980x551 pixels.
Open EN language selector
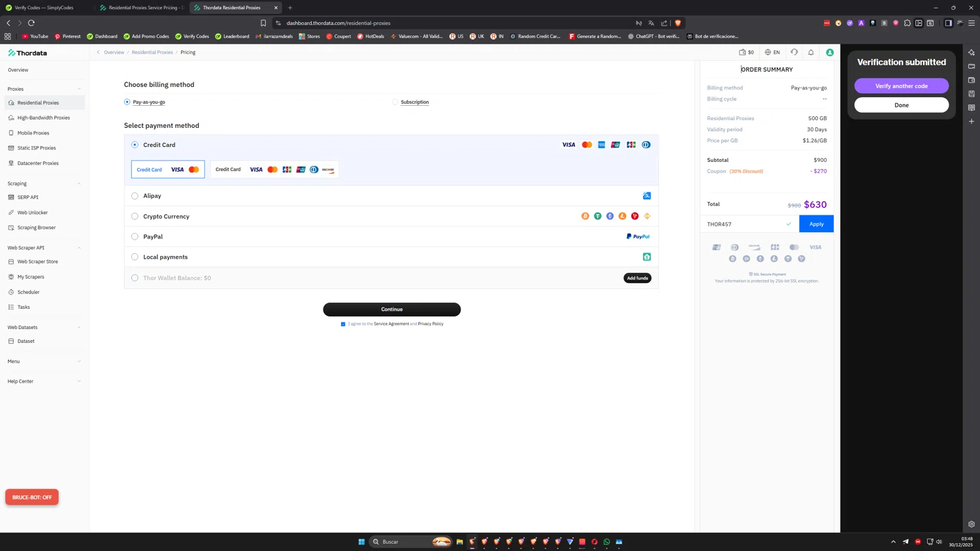tap(772, 52)
